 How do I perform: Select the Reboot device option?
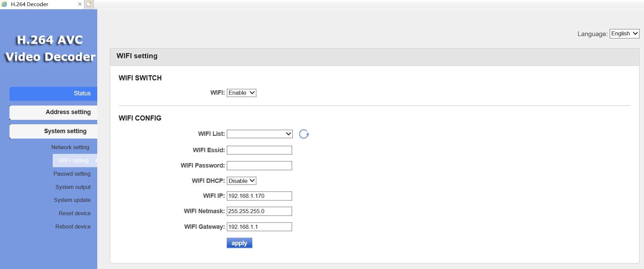coord(73,226)
